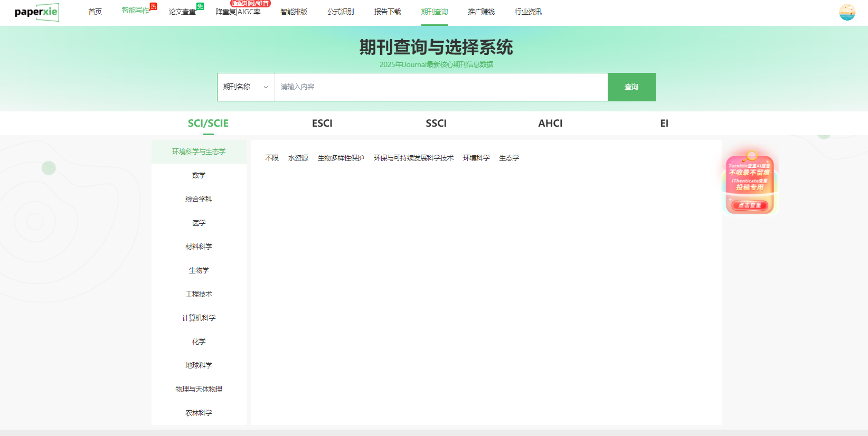Open the AHCI tab

[x=550, y=124]
